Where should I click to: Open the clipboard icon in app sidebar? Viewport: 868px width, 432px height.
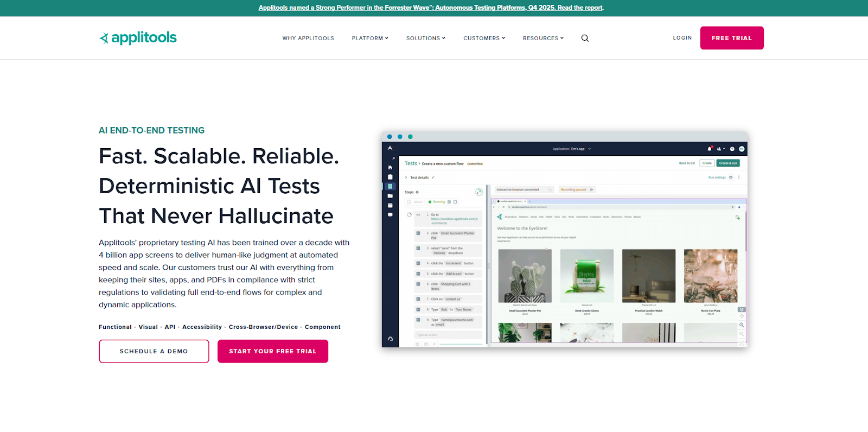[390, 177]
